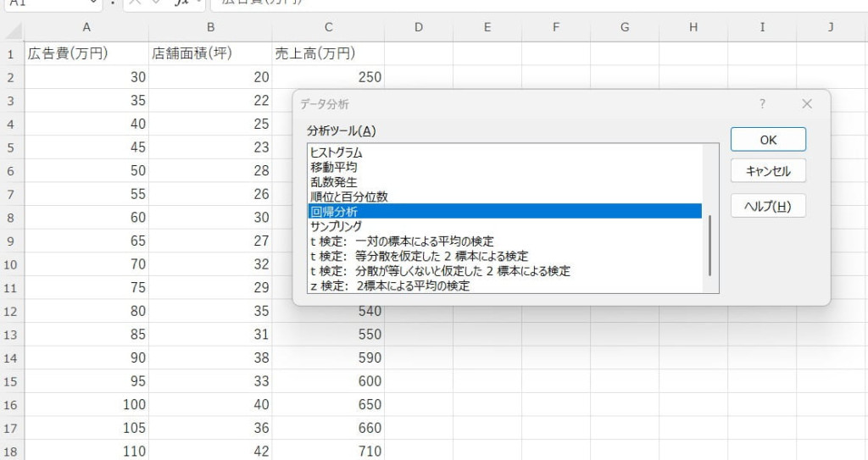The image size is (868, 460).
Task: Click the OK button in the dialog
Action: [x=768, y=140]
